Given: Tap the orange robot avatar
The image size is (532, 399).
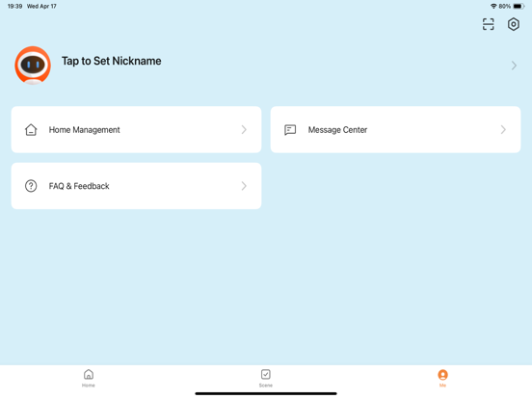Looking at the screenshot, I should tap(33, 66).
